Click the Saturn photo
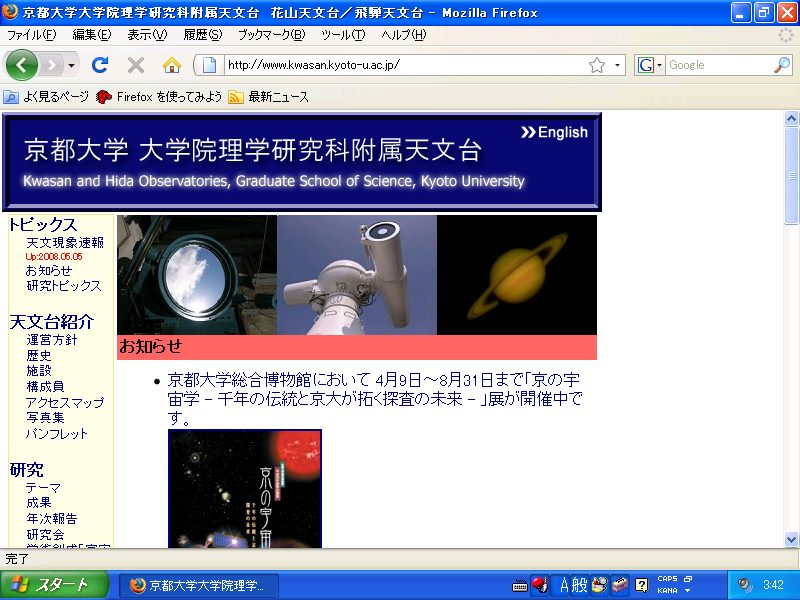800x600 pixels. [x=517, y=275]
